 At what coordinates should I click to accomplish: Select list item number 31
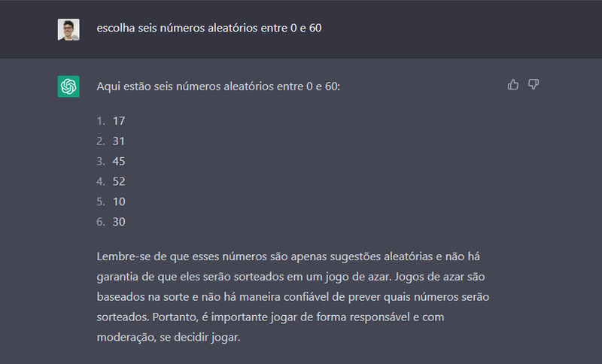pyautogui.click(x=119, y=141)
